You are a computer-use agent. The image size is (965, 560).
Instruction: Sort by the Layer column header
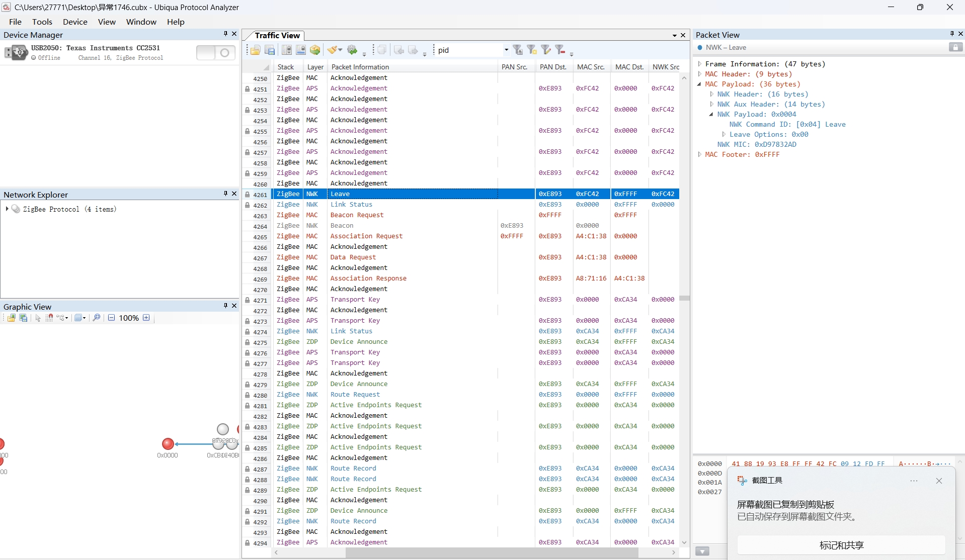315,67
